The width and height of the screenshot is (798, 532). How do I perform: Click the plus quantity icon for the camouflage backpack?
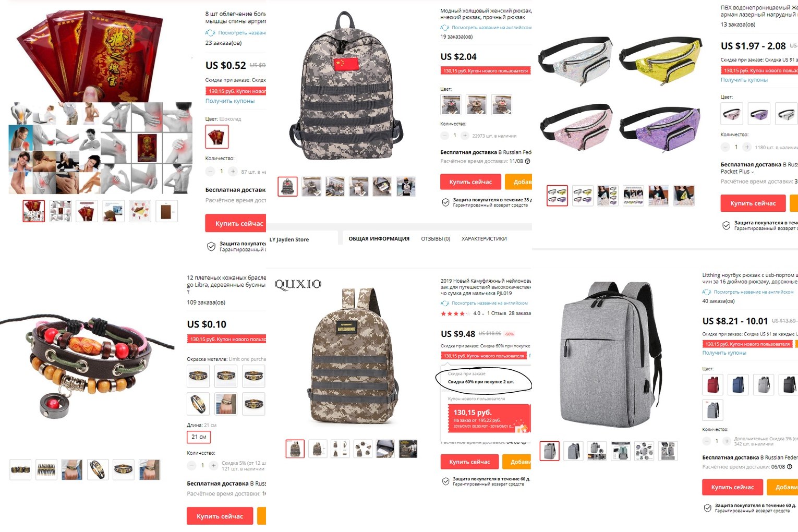click(465, 136)
